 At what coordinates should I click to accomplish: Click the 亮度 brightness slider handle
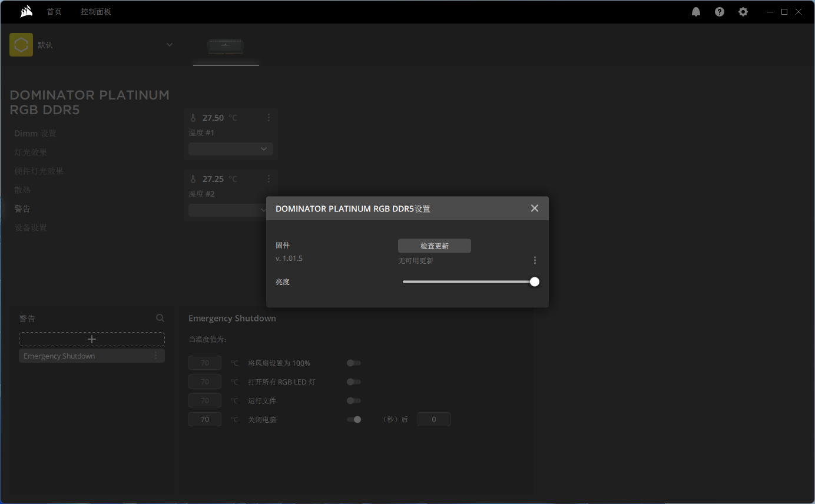coord(535,282)
